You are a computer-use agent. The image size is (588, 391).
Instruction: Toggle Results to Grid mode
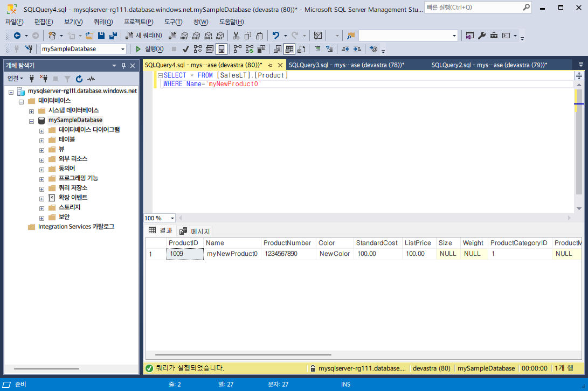coord(289,48)
